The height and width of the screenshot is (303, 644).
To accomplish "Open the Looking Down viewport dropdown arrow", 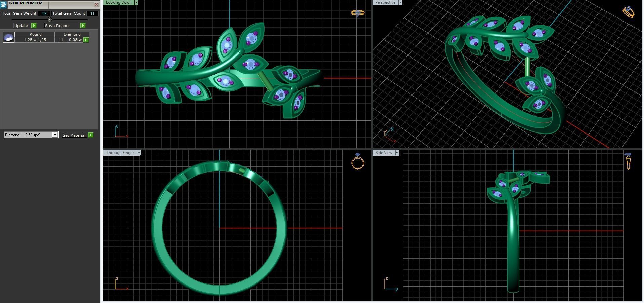I will 136,2.
